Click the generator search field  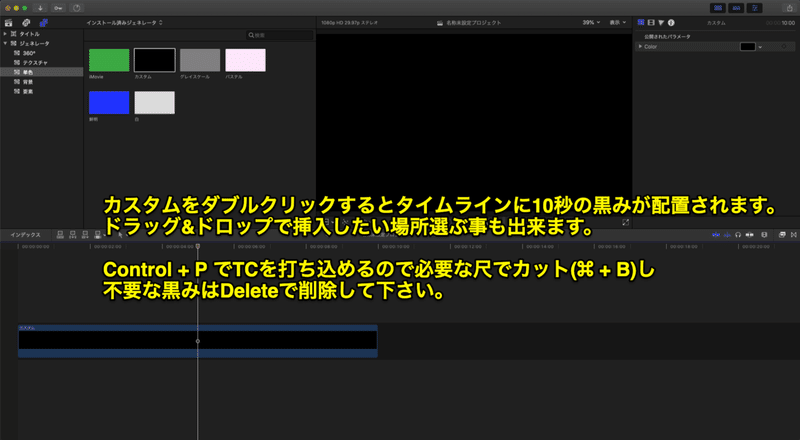(x=280, y=35)
